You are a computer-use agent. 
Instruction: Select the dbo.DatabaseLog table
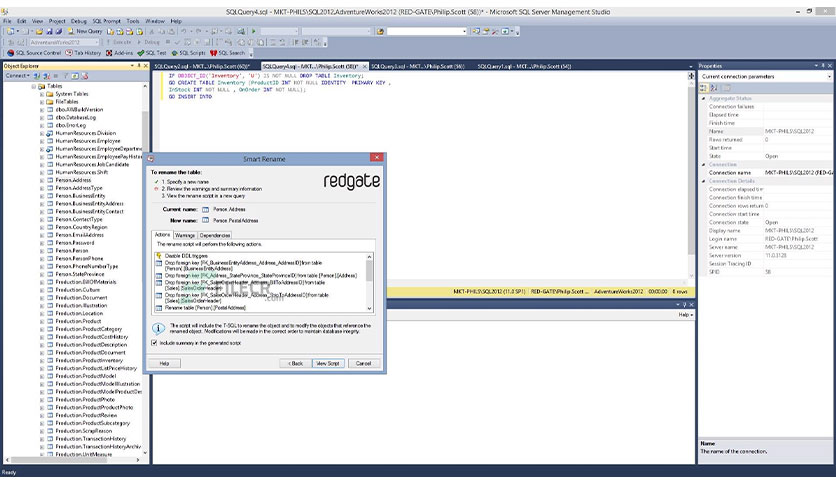pos(76,117)
